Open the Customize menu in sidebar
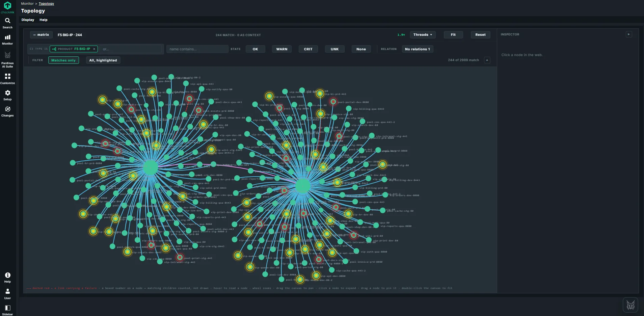This screenshot has width=644, height=316. [x=7, y=79]
